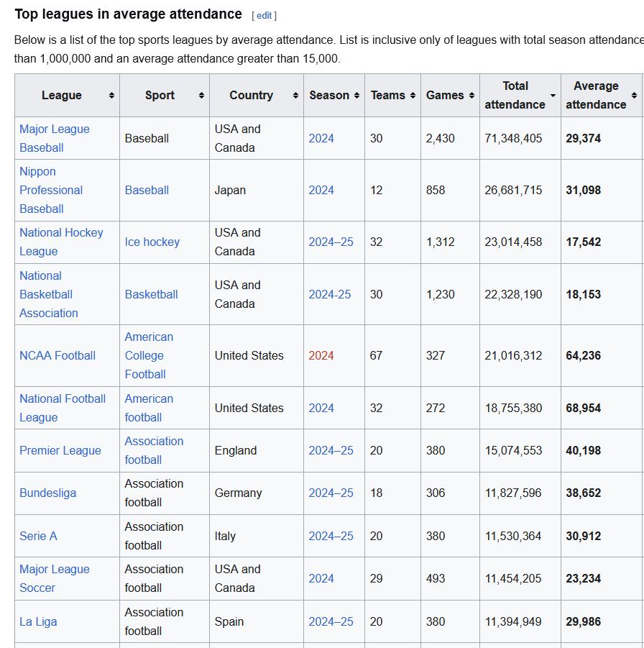Select average attendance 68,954 cell
644x648 pixels.
pyautogui.click(x=602, y=408)
